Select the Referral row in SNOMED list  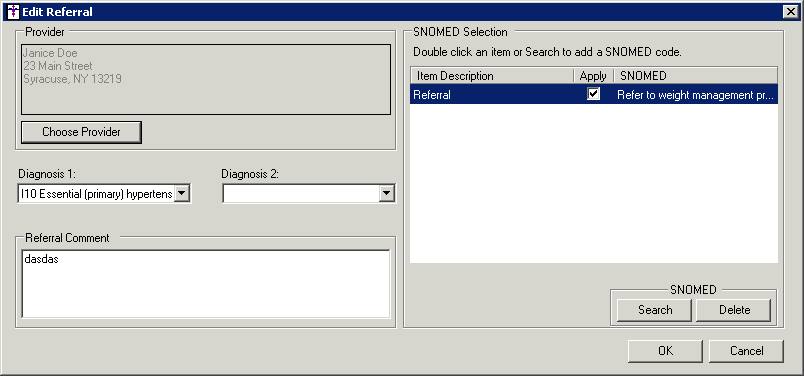pyautogui.click(x=594, y=94)
